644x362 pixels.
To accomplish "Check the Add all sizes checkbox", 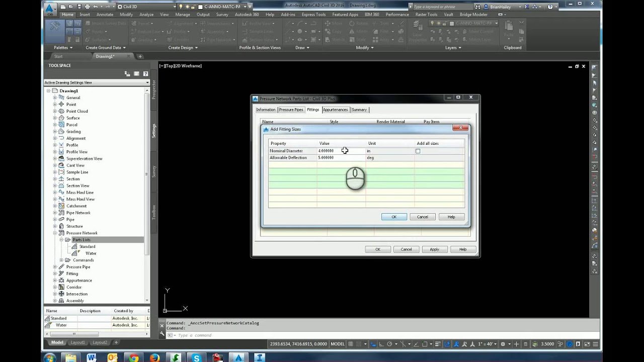I will (418, 151).
